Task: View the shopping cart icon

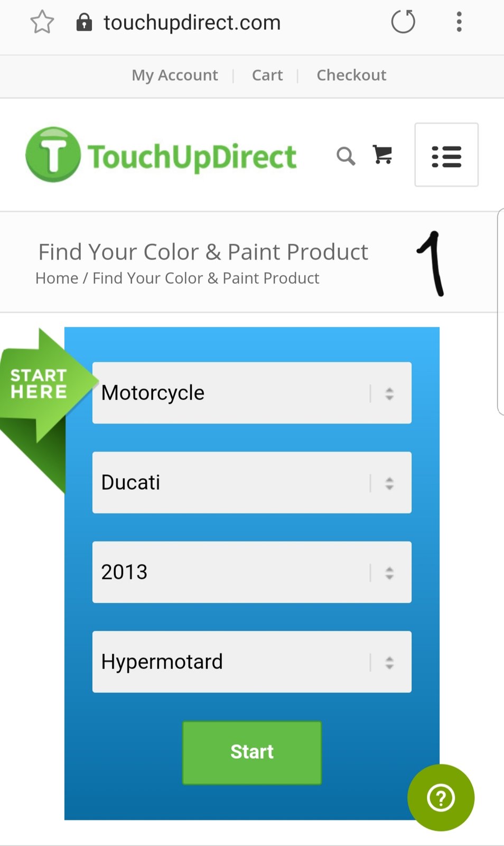Action: click(382, 155)
